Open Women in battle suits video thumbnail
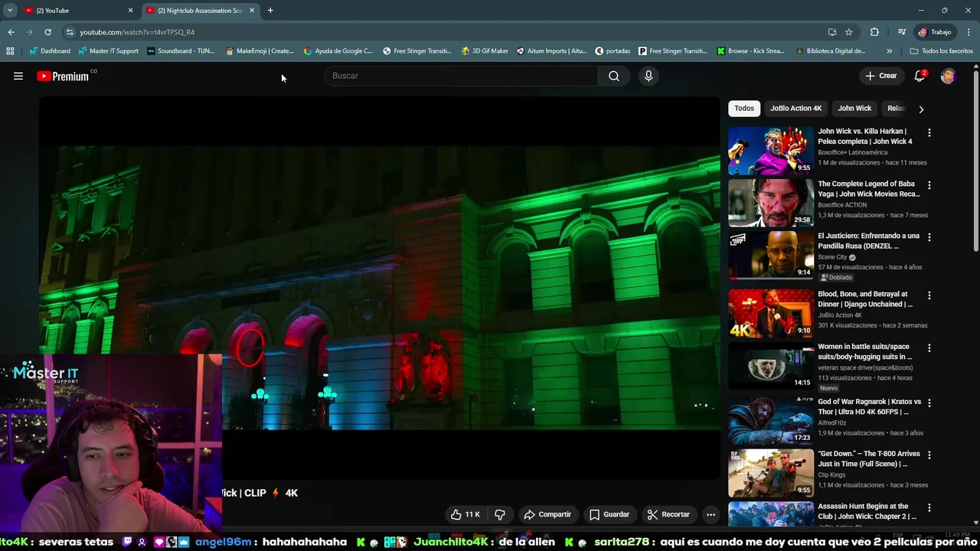The width and height of the screenshot is (980, 551). (771, 365)
